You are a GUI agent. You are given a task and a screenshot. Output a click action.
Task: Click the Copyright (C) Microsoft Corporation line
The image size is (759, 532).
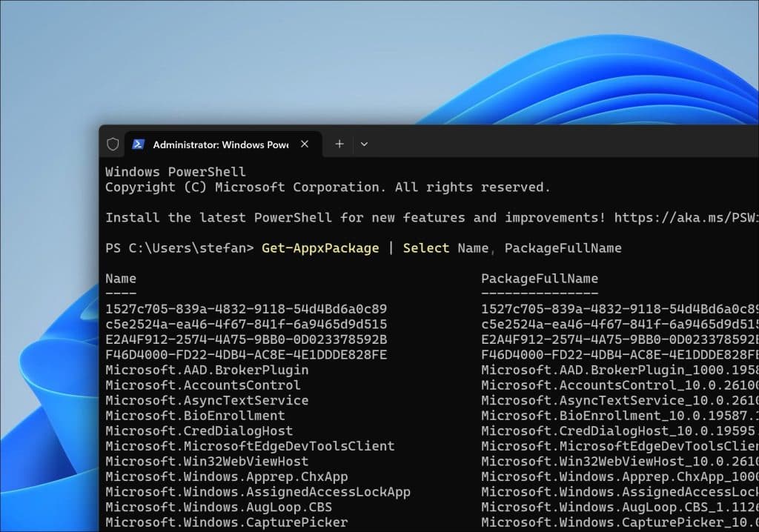click(x=328, y=187)
